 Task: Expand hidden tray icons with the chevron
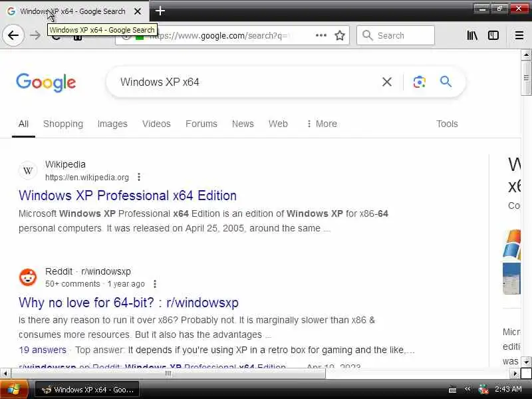467,389
